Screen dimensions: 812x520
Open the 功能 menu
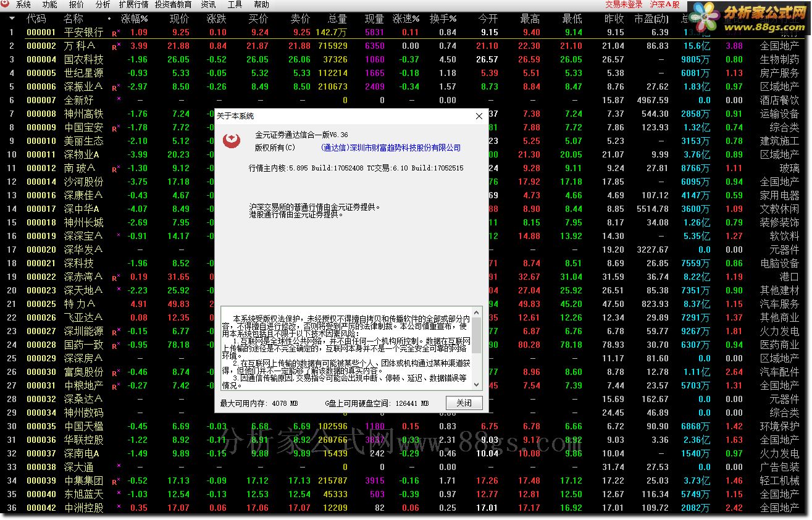coord(50,4)
